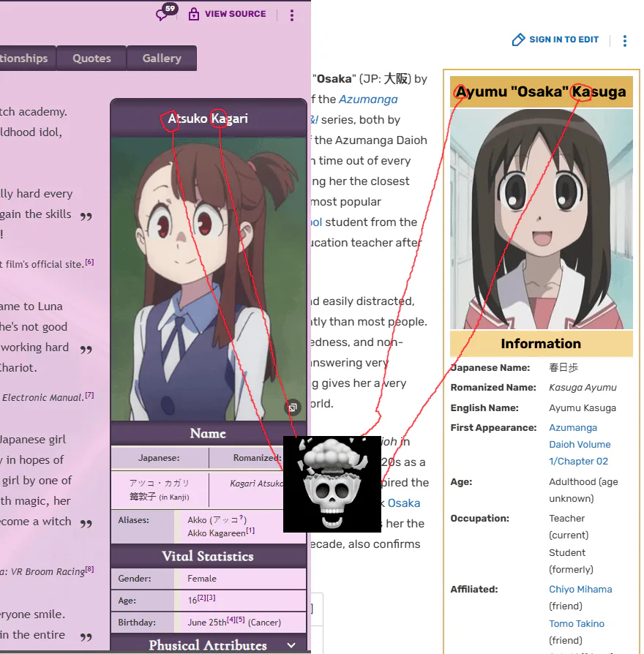644x654 pixels.
Task: Click the Japanese: column header
Action: click(159, 458)
